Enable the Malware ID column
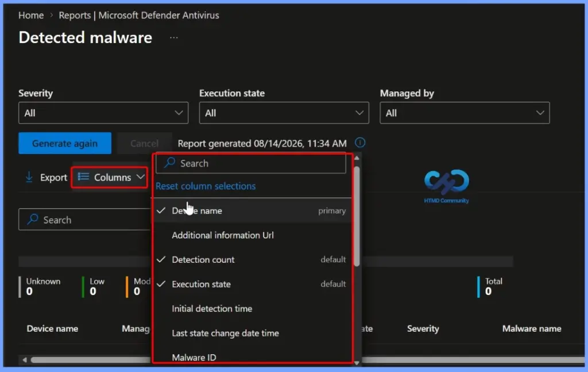 tap(252, 356)
